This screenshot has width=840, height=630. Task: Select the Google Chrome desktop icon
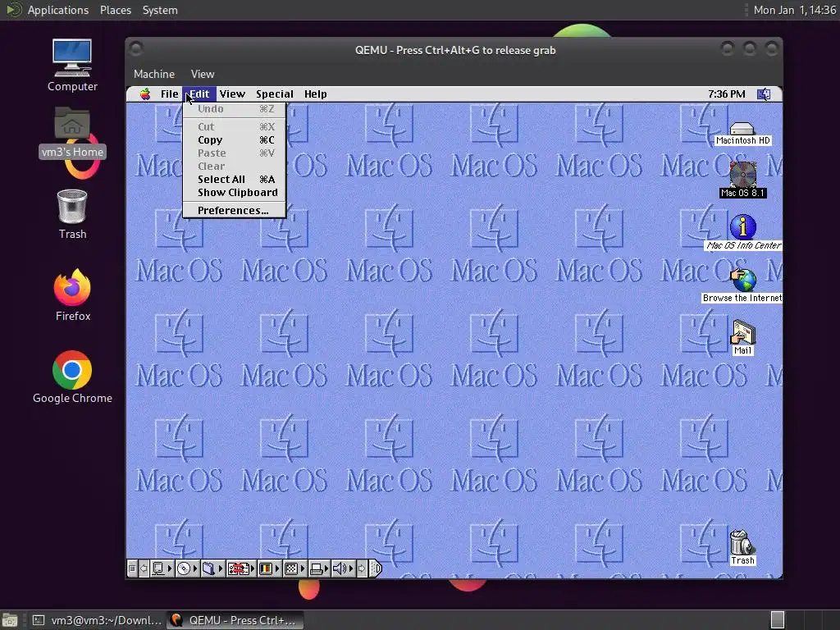click(72, 377)
